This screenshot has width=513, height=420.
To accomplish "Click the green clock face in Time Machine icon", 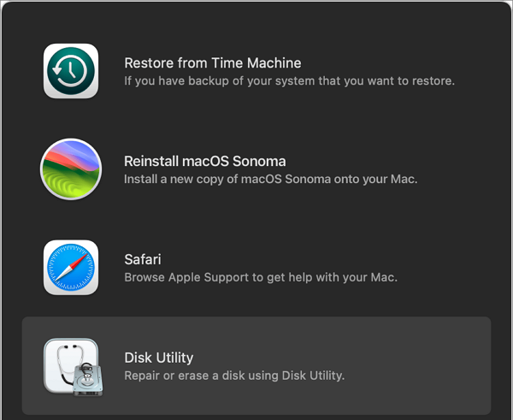I will 71,71.
